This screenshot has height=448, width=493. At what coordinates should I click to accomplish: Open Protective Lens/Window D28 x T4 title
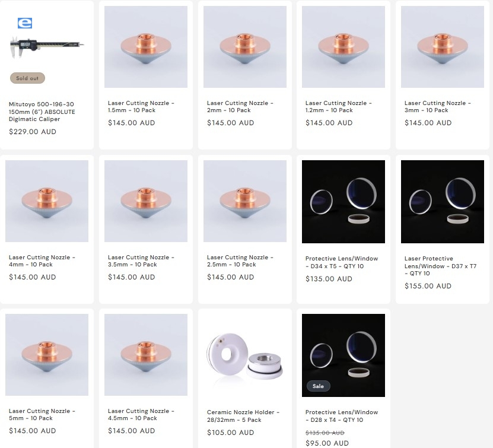click(x=342, y=416)
